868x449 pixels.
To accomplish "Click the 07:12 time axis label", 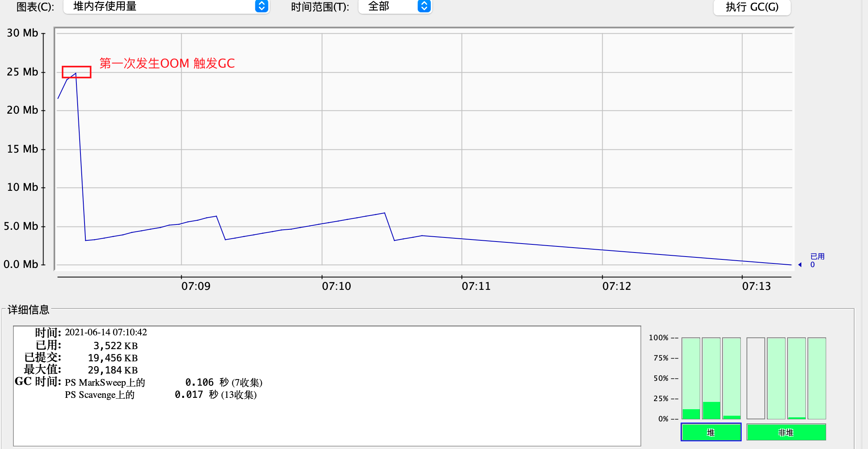I will coord(617,286).
